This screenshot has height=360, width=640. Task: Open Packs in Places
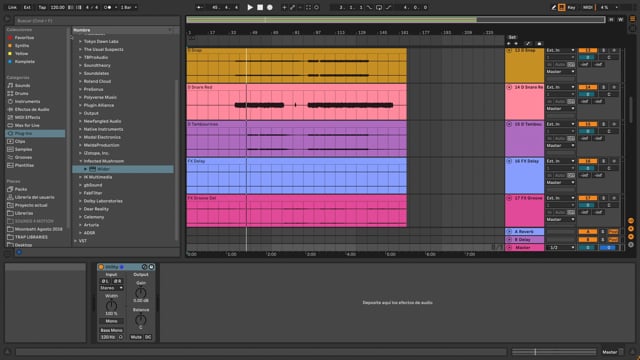point(21,189)
